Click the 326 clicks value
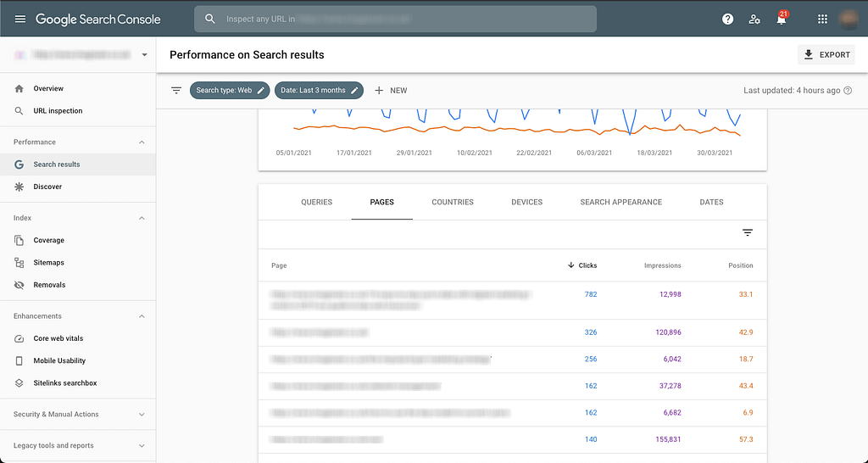 click(591, 332)
